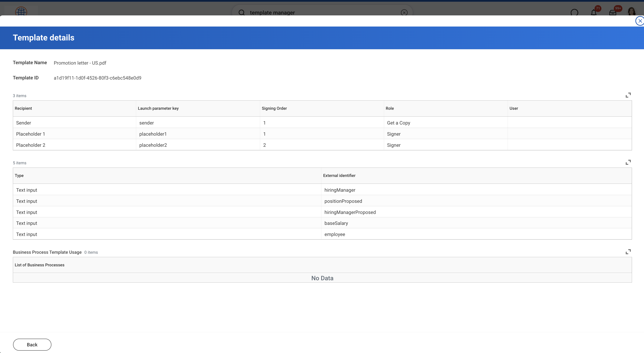Open the user profile avatar menu
Image resolution: width=644 pixels, height=353 pixels.
[x=632, y=12]
